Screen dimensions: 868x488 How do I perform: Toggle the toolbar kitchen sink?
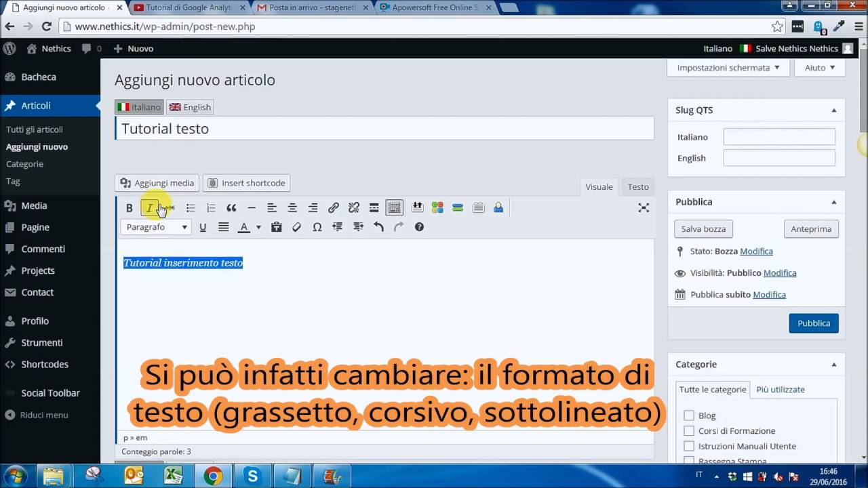point(394,208)
